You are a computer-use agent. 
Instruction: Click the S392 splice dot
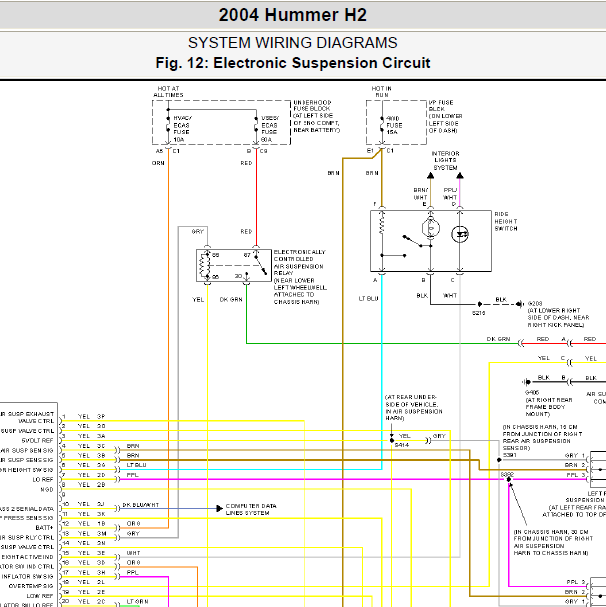[x=509, y=480]
